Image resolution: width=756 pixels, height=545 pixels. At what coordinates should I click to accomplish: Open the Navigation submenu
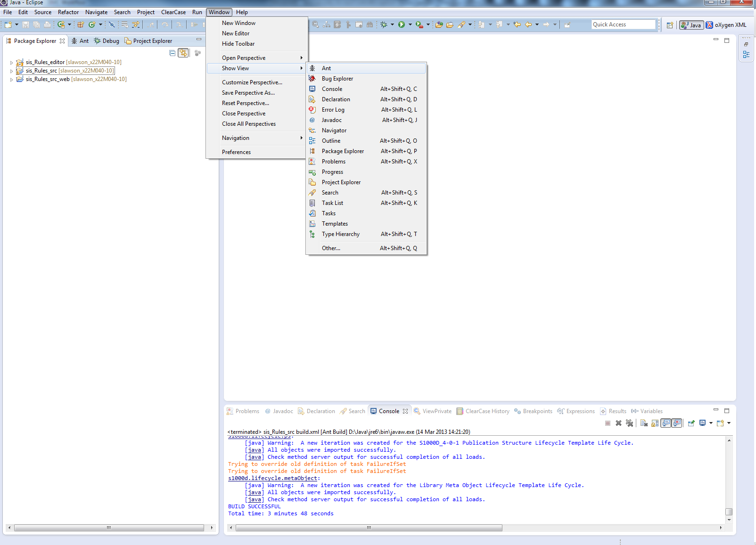257,138
